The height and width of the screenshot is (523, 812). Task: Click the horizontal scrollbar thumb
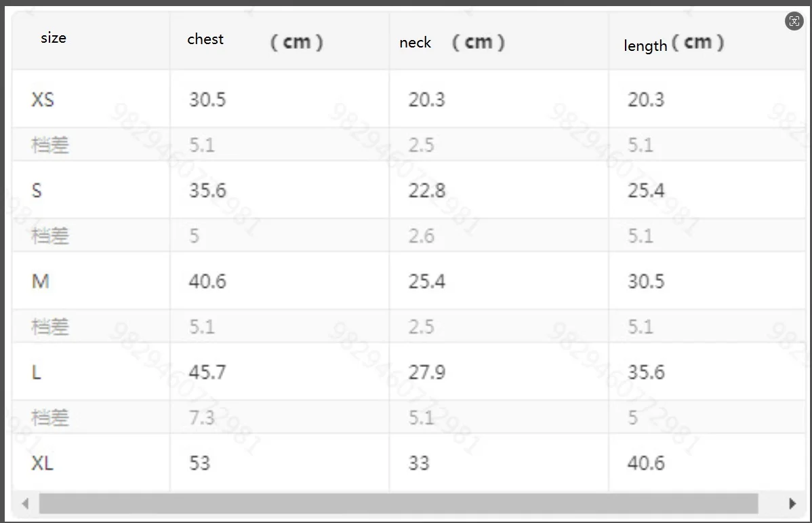click(398, 504)
